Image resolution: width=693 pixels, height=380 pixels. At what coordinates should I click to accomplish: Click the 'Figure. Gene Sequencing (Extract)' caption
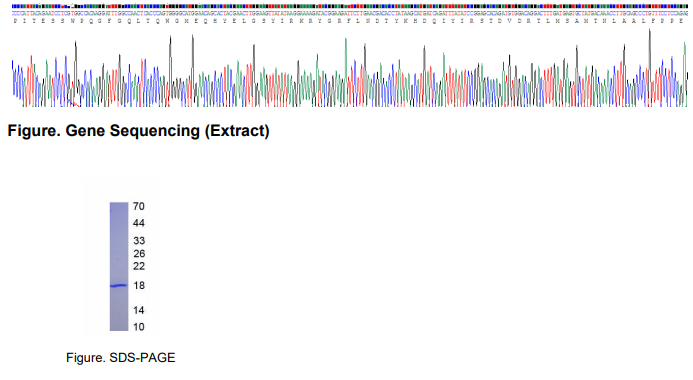tap(138, 131)
